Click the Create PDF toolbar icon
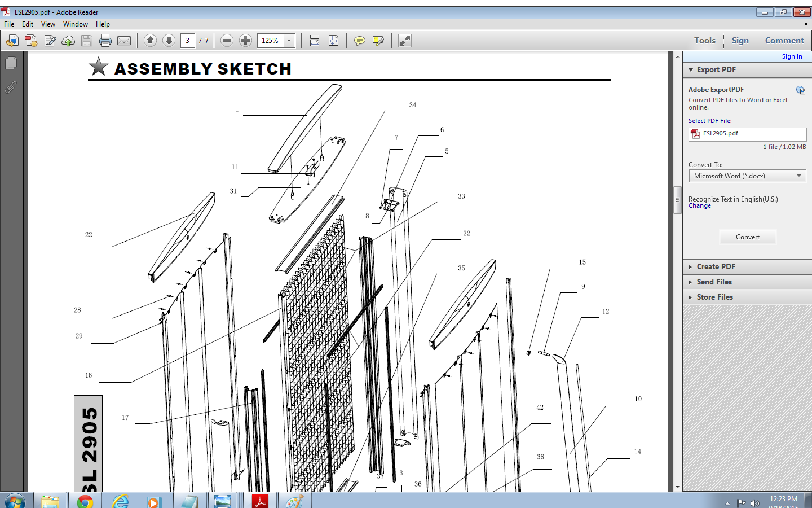812x508 pixels. point(31,41)
